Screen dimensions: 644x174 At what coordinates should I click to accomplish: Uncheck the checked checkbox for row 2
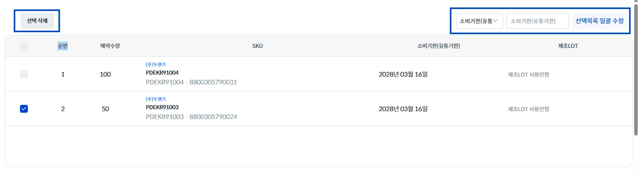[x=24, y=109]
